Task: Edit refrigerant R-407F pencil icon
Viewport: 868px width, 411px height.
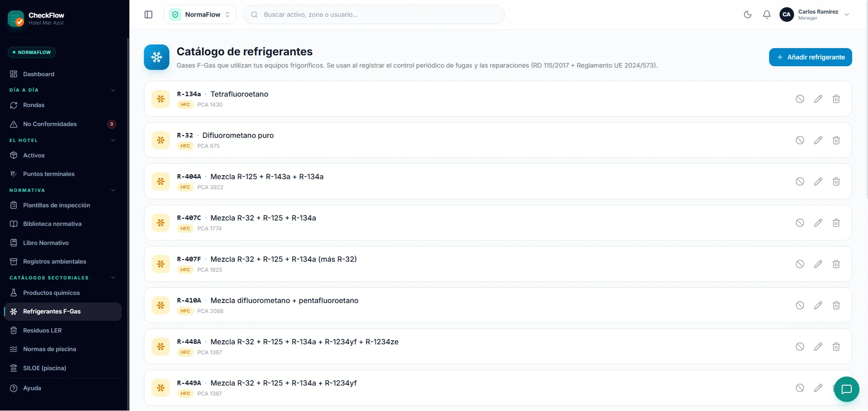Action: 818,264
